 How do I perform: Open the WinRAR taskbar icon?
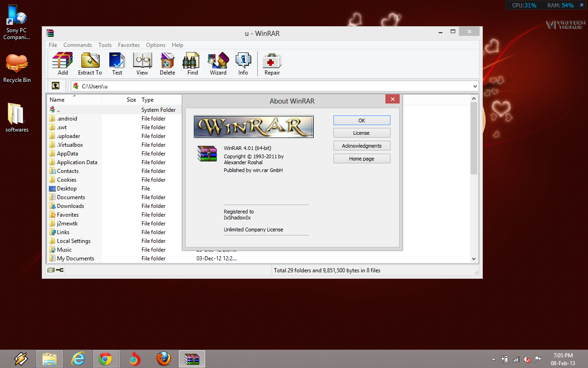[192, 359]
